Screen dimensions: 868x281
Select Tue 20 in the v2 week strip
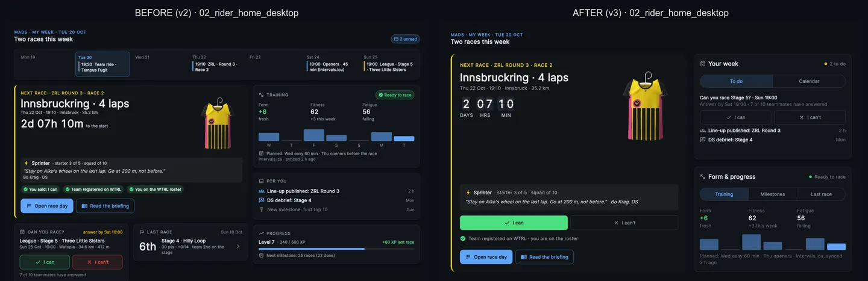pos(102,64)
